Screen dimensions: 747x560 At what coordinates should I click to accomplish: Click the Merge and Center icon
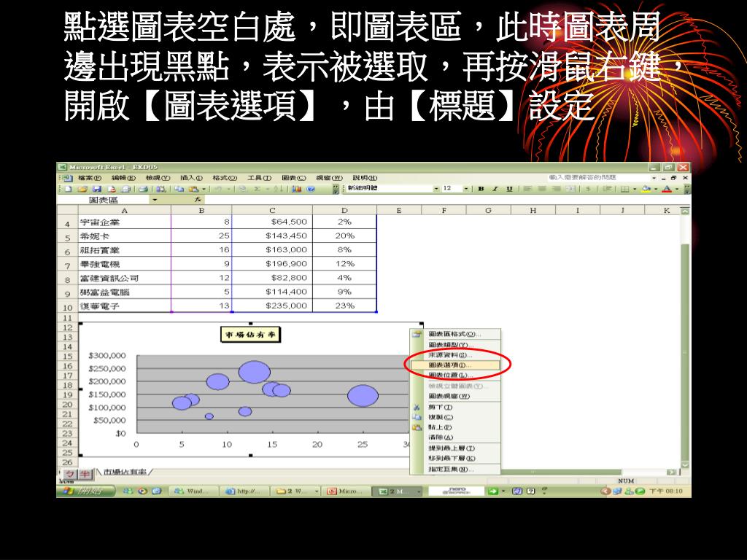[570, 189]
